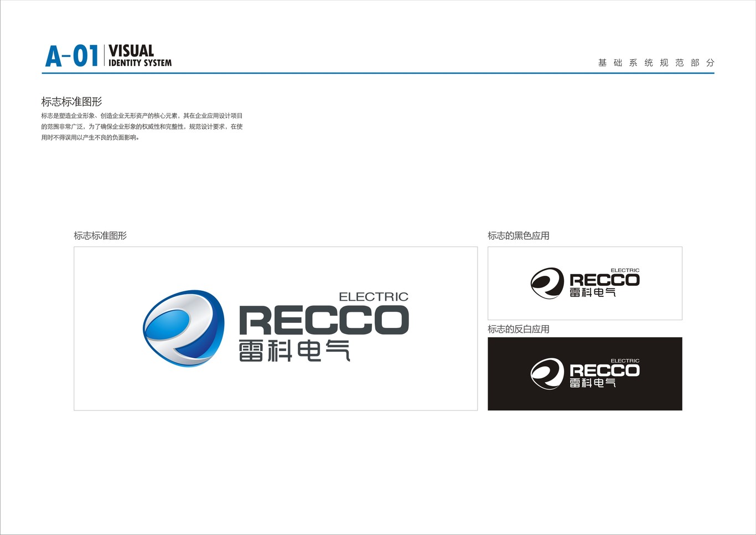Image resolution: width=756 pixels, height=535 pixels.
Task: Click the description line starting 标志是塑造企业形象
Action: coord(142,116)
